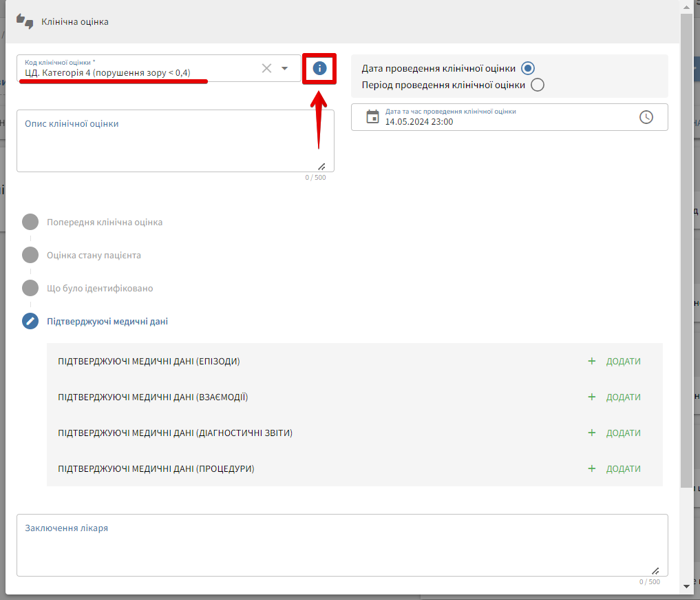Select Дата проведення клінічної оцінки radio
This screenshot has height=600, width=700.
pyautogui.click(x=528, y=68)
